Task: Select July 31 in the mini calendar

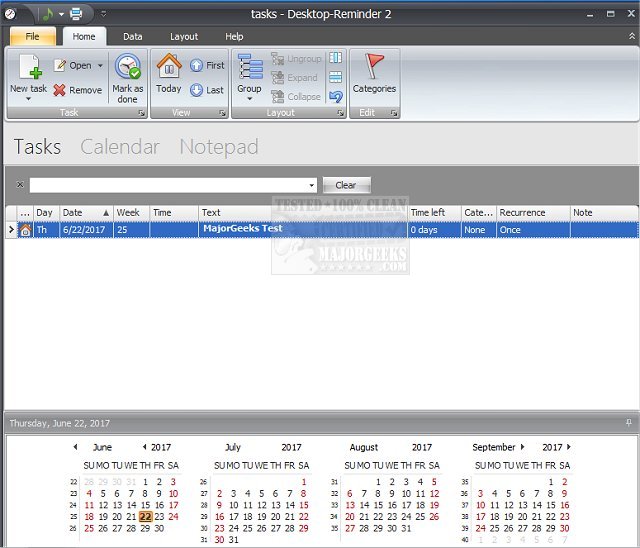Action: pos(233,539)
